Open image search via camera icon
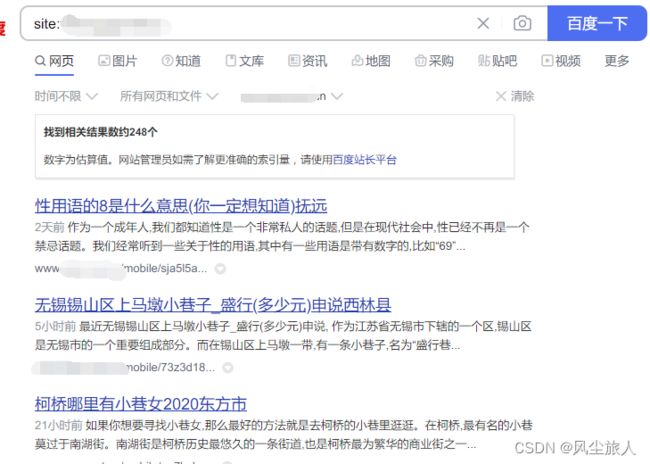The width and height of the screenshot is (650, 464). [x=522, y=23]
